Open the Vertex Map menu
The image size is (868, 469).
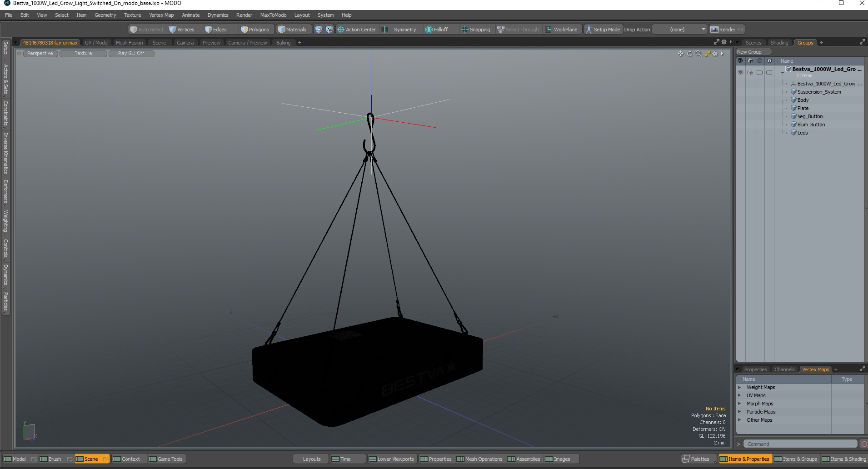point(161,15)
